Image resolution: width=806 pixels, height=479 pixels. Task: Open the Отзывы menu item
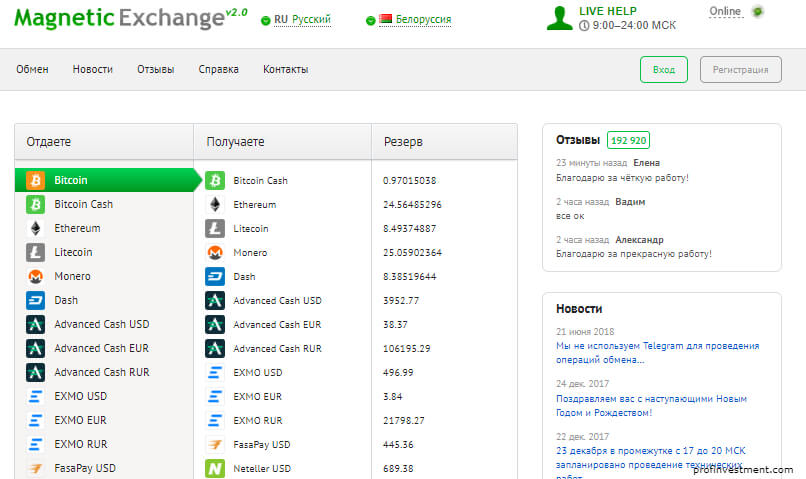(x=155, y=69)
